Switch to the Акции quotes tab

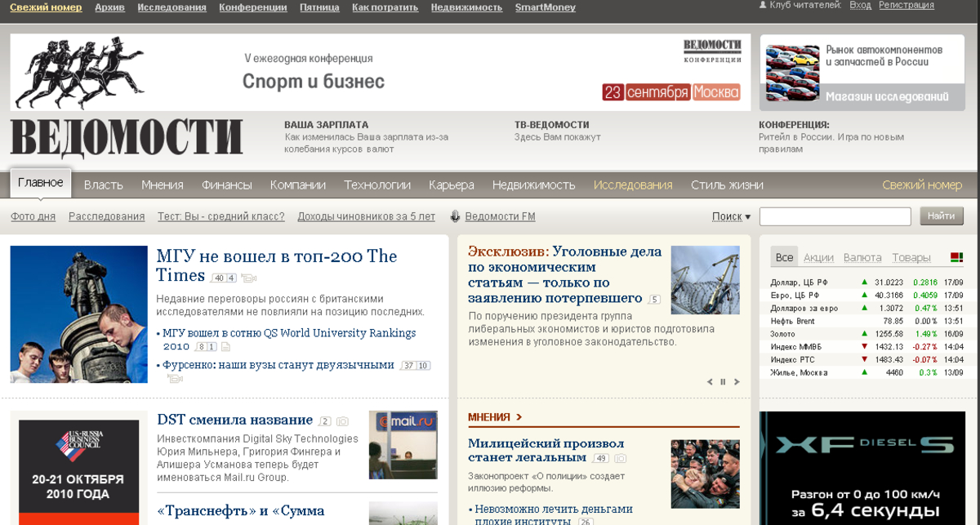[x=818, y=257]
